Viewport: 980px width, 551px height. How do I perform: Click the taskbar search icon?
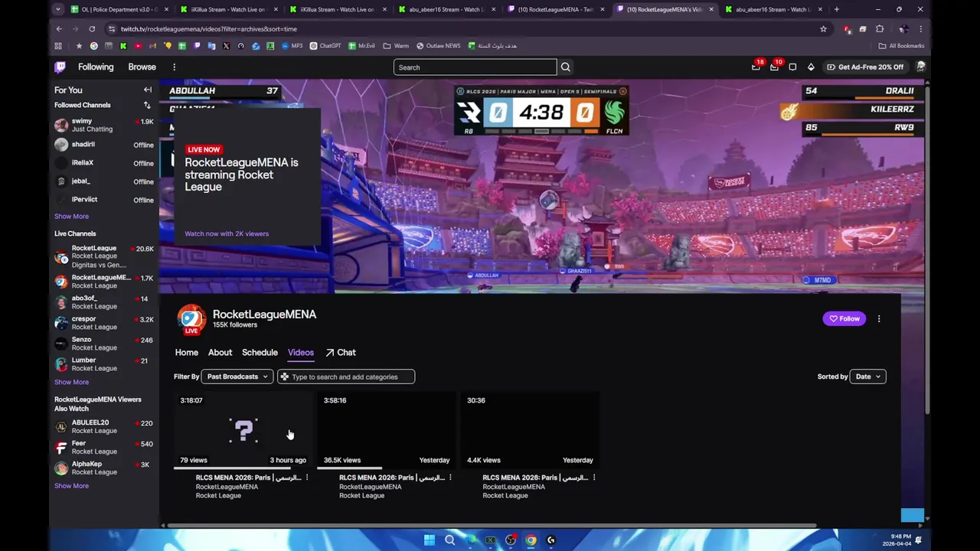point(449,540)
